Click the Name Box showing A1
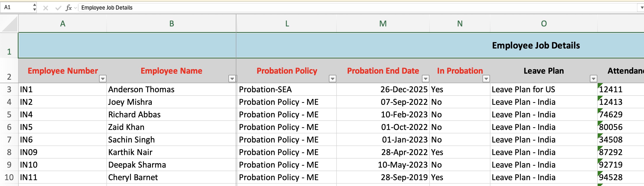Screen dimensions: 644x186 pyautogui.click(x=16, y=8)
